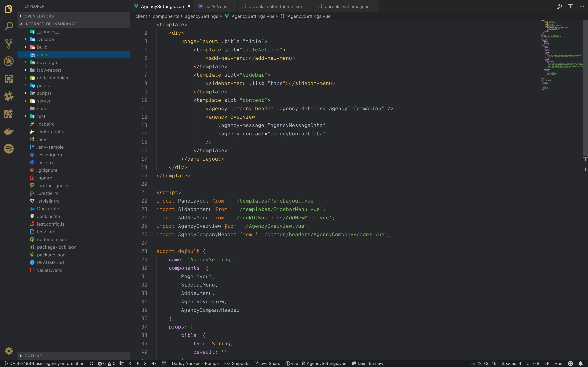588x367 pixels.
Task: Open the Extensions view icon
Action: pos(9,79)
